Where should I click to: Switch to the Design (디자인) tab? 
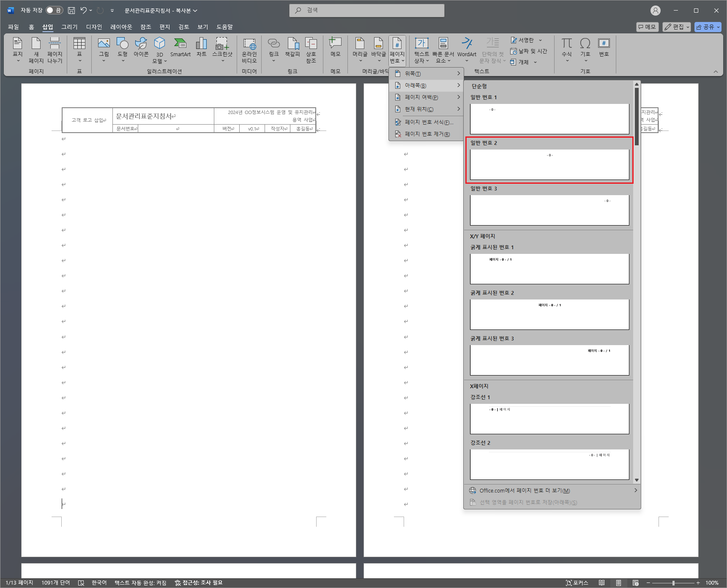point(94,27)
